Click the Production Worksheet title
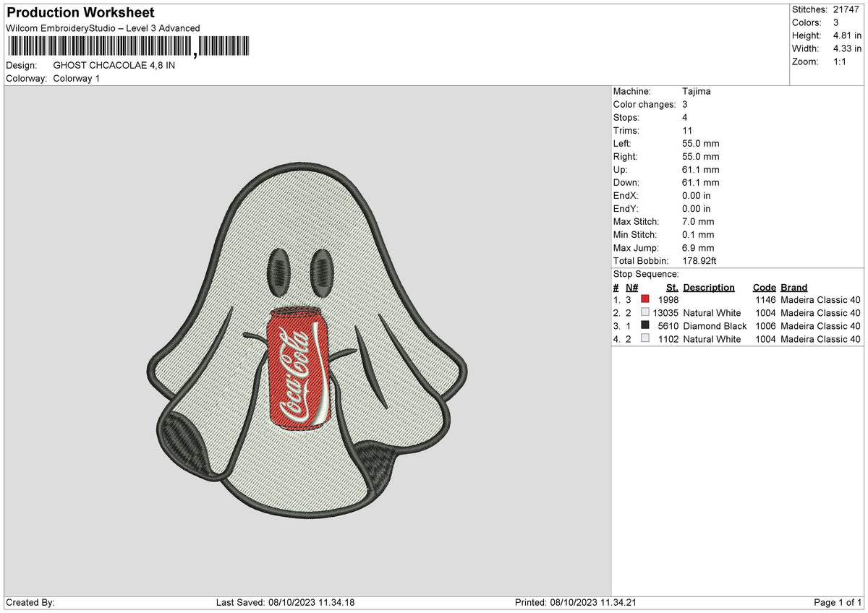Image resolution: width=868 pixels, height=613 pixels. pyautogui.click(x=80, y=12)
